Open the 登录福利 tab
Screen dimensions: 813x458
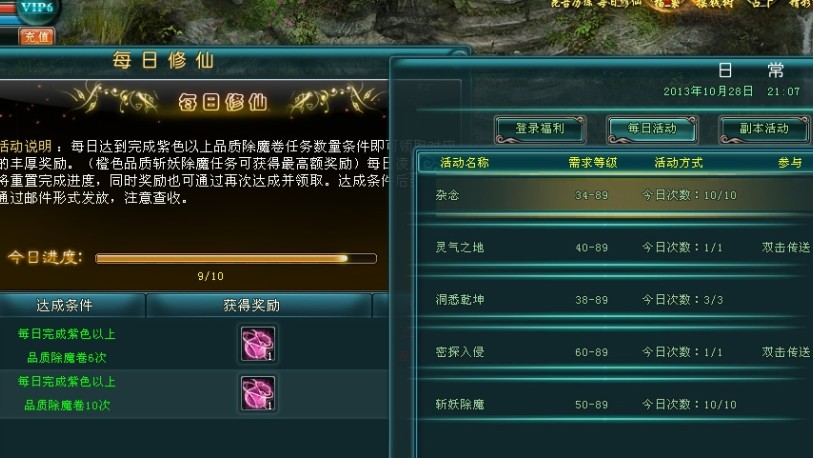pos(540,129)
